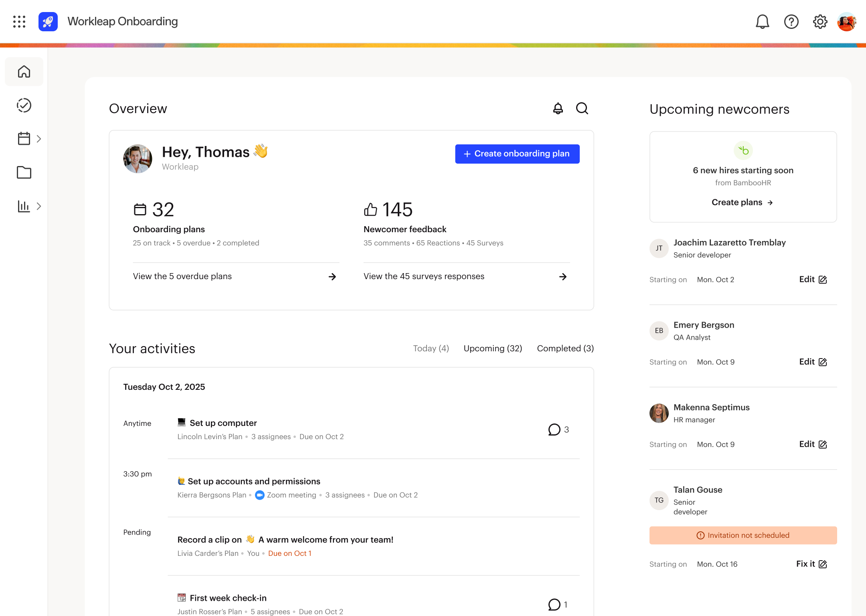Switch to the Completed (3) tab

pyautogui.click(x=565, y=349)
